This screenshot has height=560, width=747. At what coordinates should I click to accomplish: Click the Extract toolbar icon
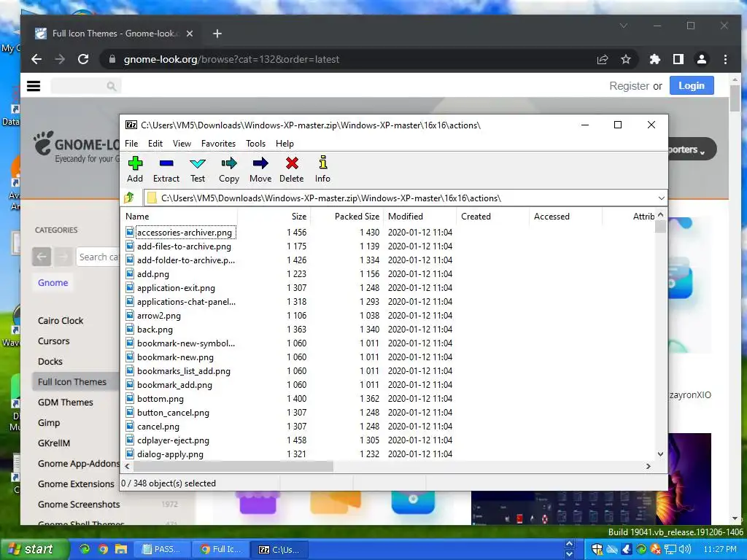point(166,169)
